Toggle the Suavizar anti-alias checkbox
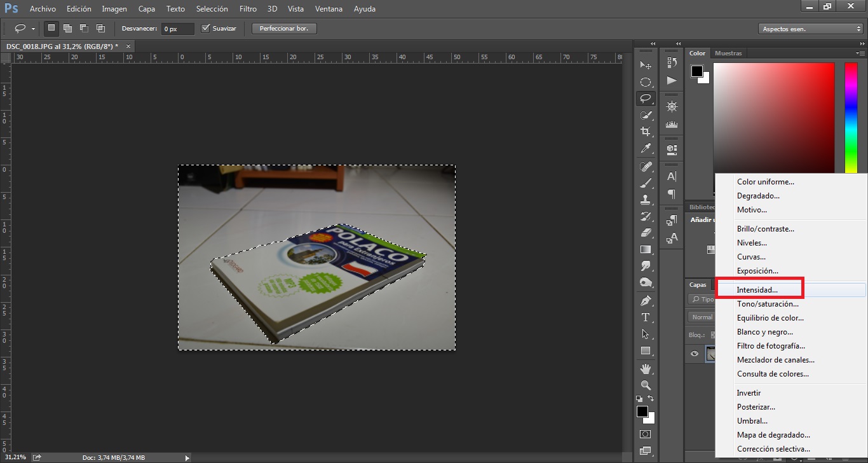 click(205, 29)
